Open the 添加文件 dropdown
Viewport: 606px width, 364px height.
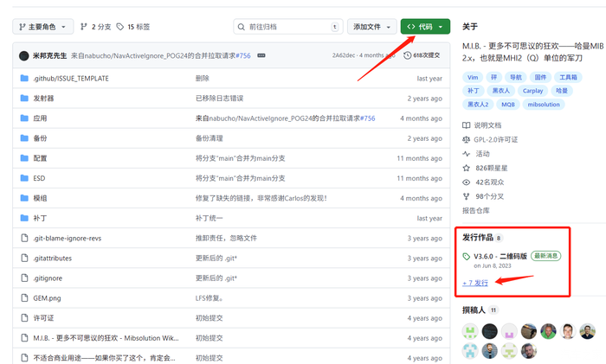(x=373, y=27)
